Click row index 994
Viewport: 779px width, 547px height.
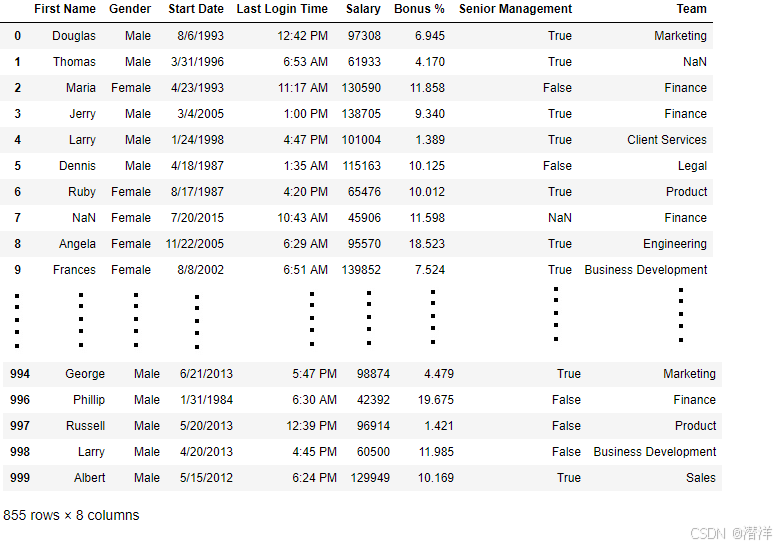(x=20, y=374)
